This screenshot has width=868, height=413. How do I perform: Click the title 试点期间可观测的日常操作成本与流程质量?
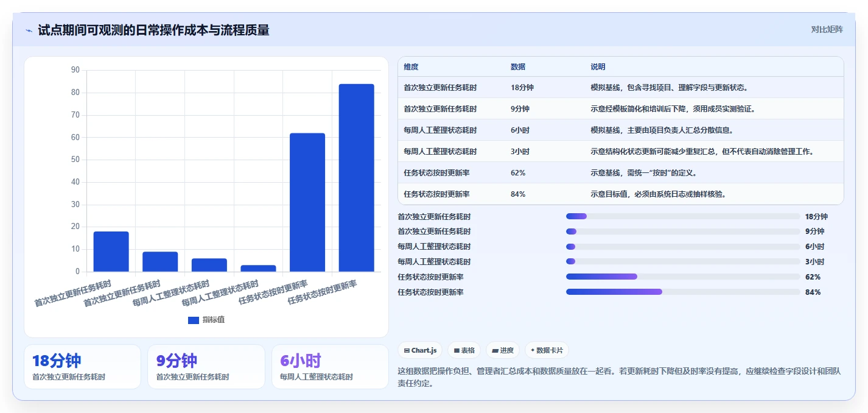coord(153,30)
